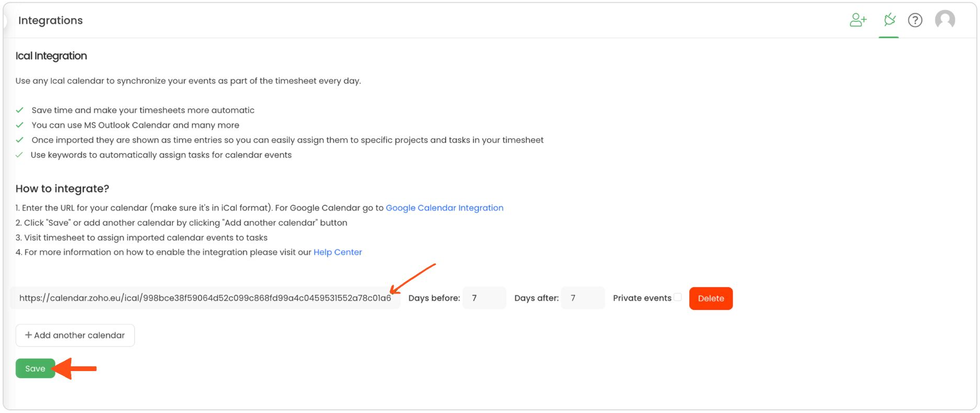Click Add another calendar button

coord(75,335)
